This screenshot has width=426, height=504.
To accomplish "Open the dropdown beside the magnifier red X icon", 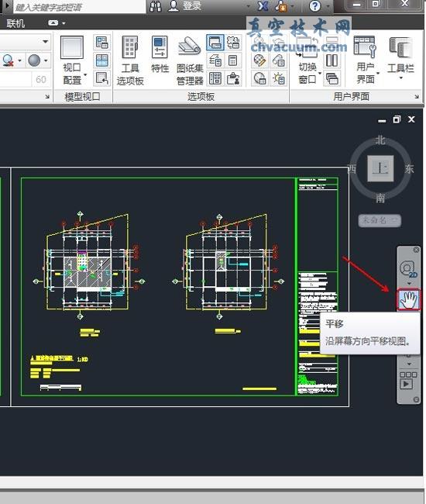I will point(19,60).
